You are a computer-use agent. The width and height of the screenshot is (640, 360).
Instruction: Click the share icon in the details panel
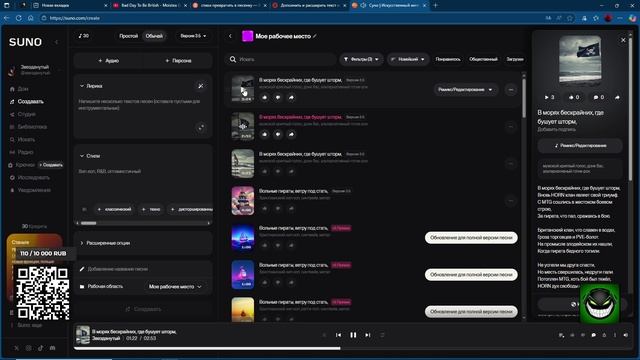point(617,97)
